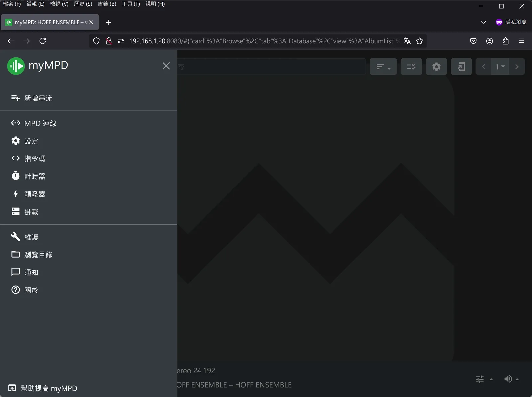The image size is (532, 397).
Task: Click the myMPD green logo icon
Action: point(16,66)
